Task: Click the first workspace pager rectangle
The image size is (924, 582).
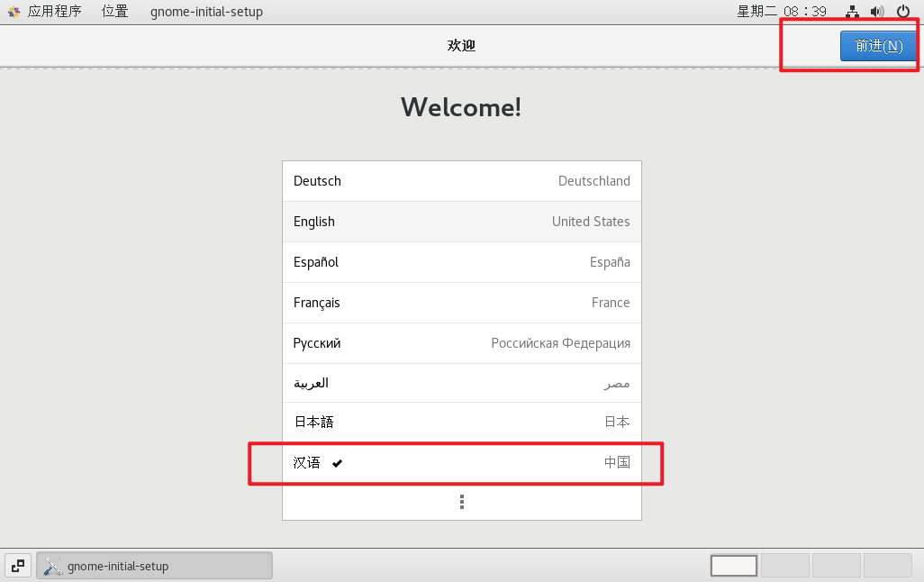Action: (733, 565)
